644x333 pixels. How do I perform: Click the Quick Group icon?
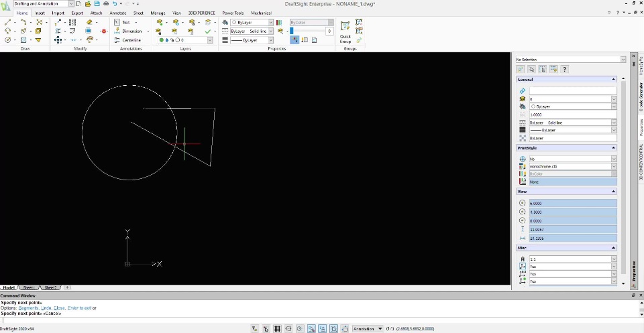tap(345, 31)
